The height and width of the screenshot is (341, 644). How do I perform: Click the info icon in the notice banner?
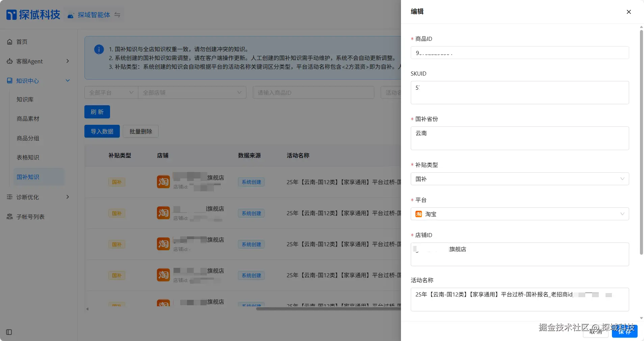click(99, 49)
